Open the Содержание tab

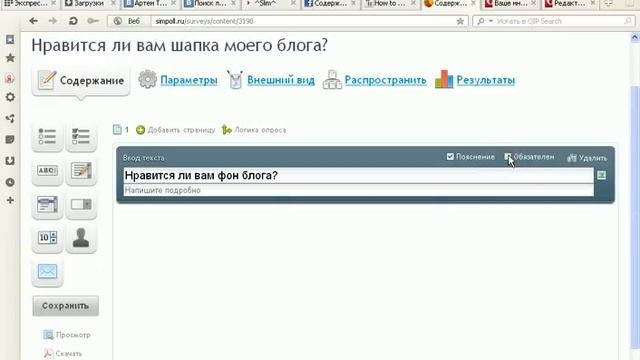click(81, 80)
